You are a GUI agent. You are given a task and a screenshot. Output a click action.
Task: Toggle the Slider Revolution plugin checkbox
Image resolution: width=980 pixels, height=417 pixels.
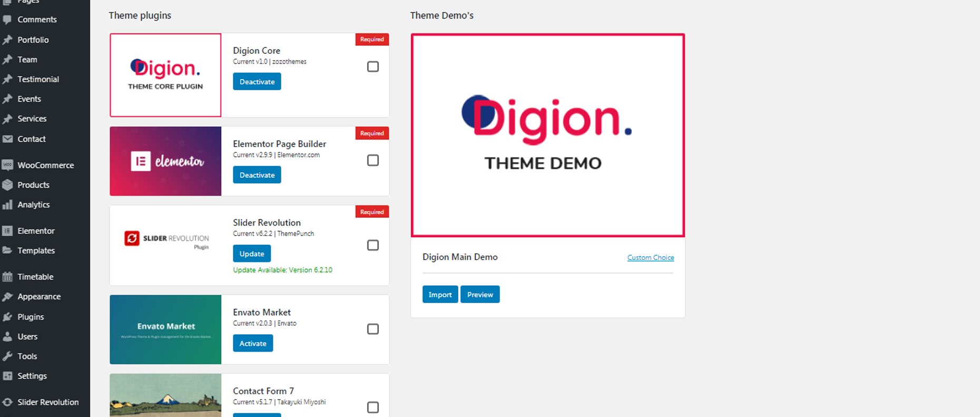[373, 245]
